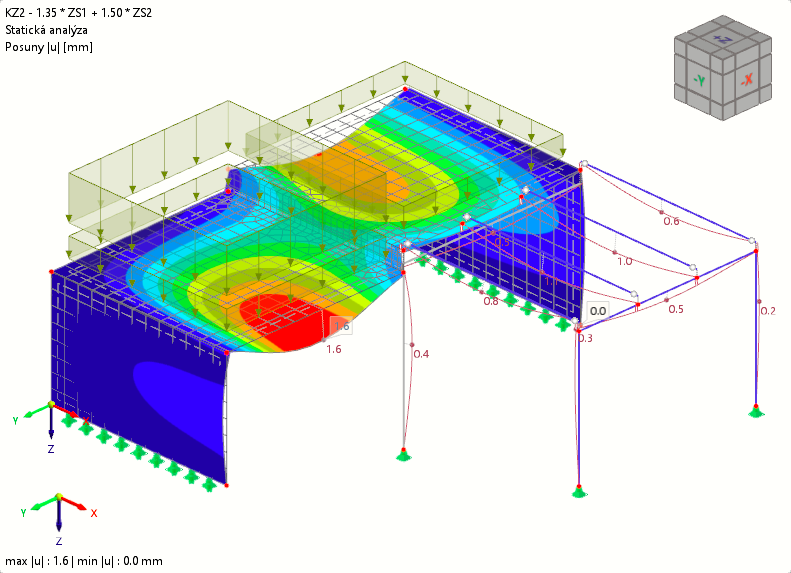Click the 0.6 deflection label on top beam
This screenshot has height=573, width=791.
coord(671,221)
